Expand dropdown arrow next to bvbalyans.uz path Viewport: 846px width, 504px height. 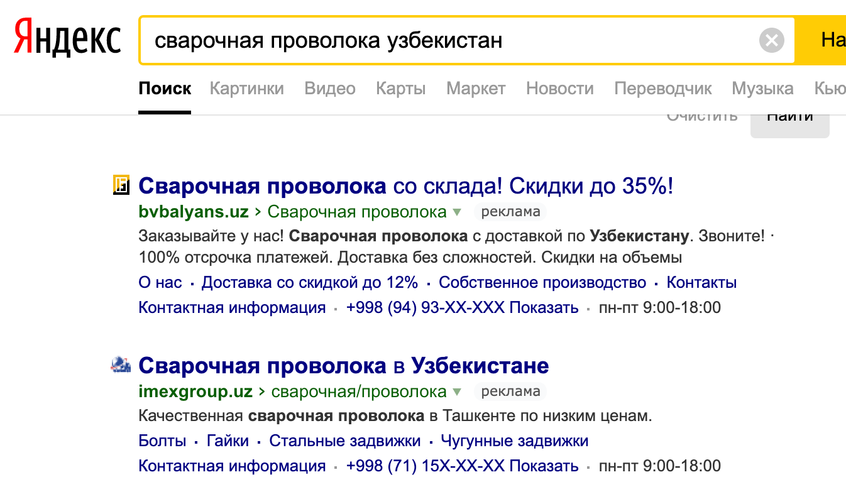pyautogui.click(x=457, y=212)
